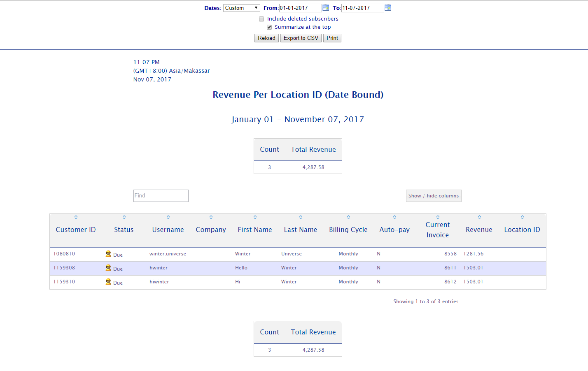Uncheck Summarize at the top checkbox
Viewport: 588px width, 371px height.
point(269,27)
